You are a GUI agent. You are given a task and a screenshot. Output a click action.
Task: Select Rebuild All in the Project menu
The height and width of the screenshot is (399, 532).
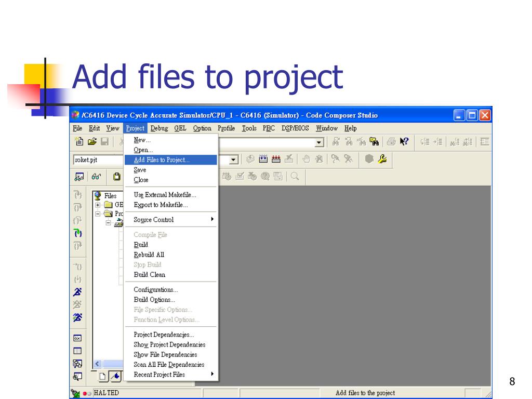pyautogui.click(x=170, y=255)
